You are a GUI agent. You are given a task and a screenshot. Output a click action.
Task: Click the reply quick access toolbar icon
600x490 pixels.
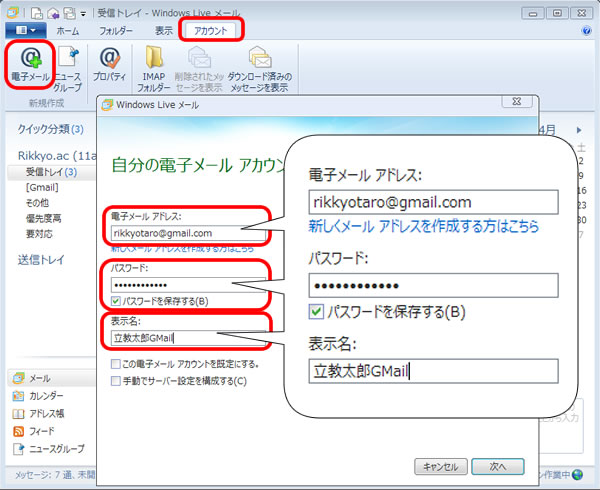click(53, 13)
